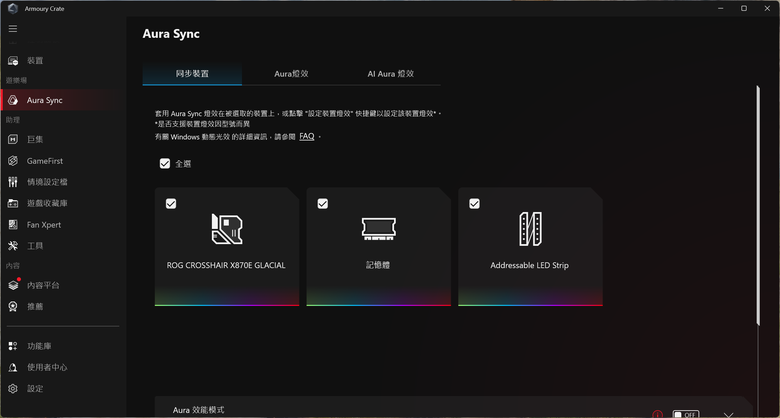This screenshot has height=418, width=780.
Task: Open the GameFirst sidebar icon
Action: (x=13, y=161)
